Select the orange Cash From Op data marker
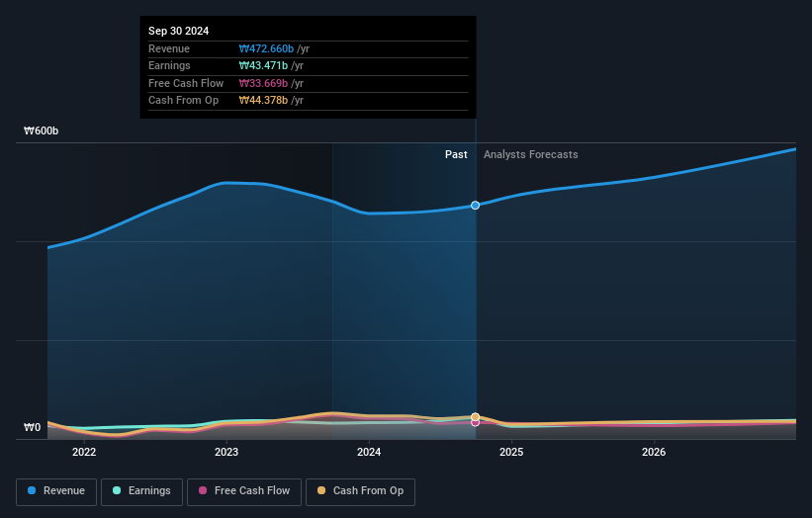 point(475,417)
